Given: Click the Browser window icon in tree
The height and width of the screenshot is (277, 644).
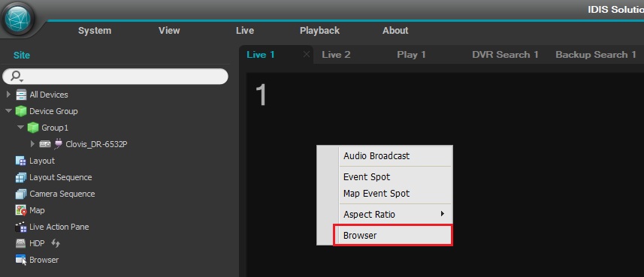Looking at the screenshot, I should (21, 260).
